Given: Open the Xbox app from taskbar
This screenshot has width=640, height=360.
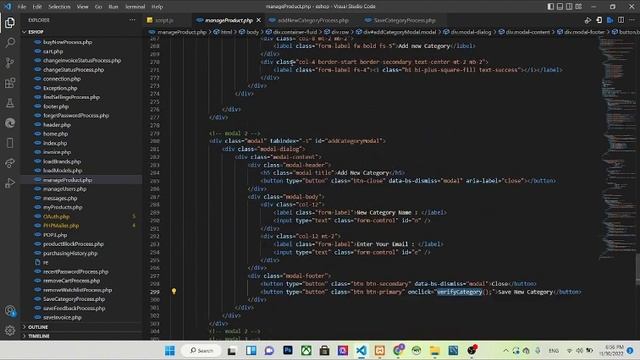Looking at the screenshot, I should (306, 350).
